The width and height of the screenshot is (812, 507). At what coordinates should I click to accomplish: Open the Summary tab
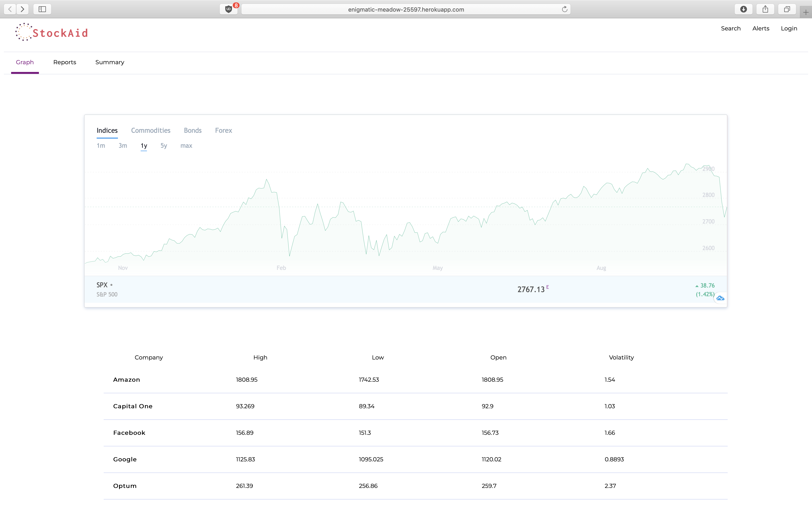[110, 62]
